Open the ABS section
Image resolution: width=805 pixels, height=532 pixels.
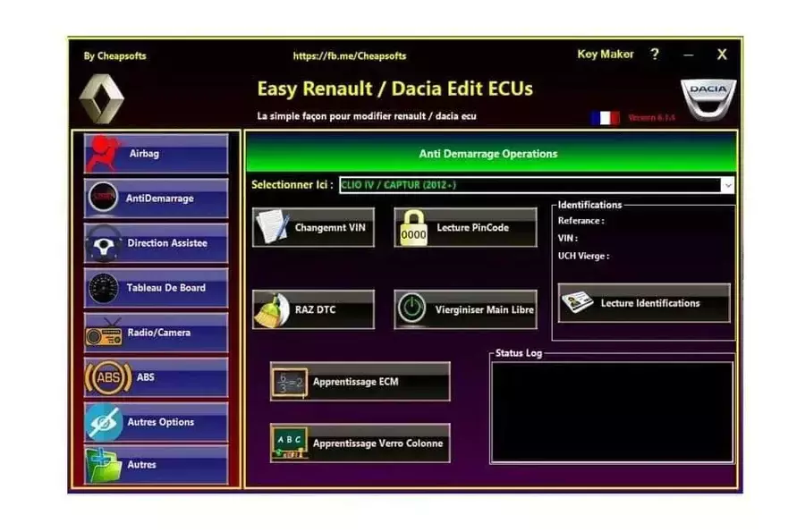coord(156,377)
